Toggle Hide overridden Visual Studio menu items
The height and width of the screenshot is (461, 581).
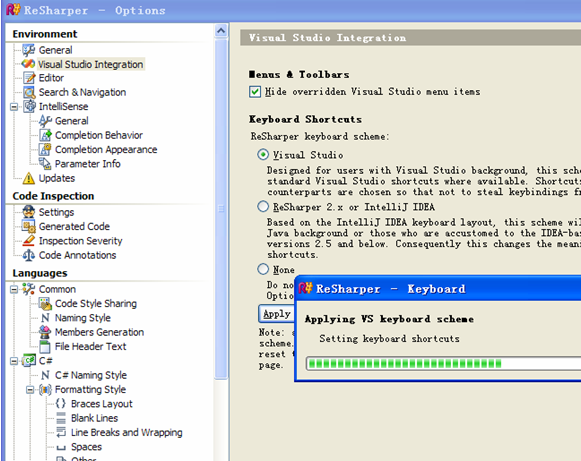tap(255, 92)
